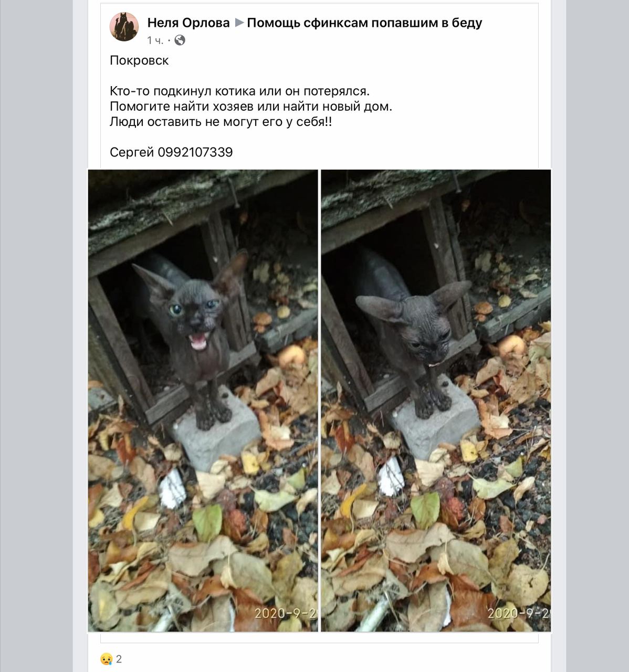The height and width of the screenshot is (672, 629).
Task: Open the post timestamp 1 ч.
Action: pyautogui.click(x=155, y=40)
